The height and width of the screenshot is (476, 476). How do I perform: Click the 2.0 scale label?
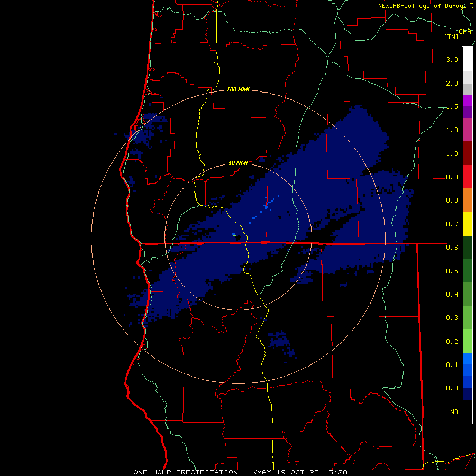[x=452, y=83]
